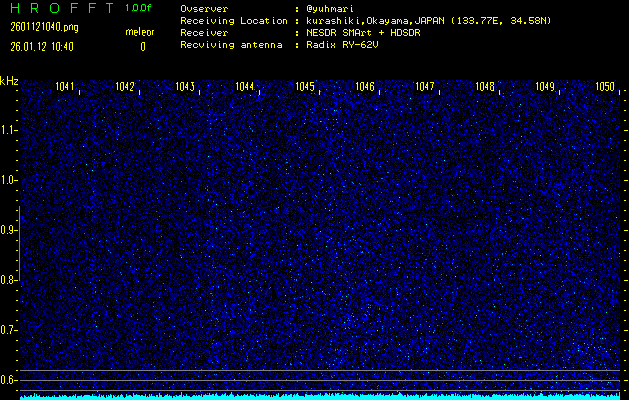Click the 1048 time axis label
The width and height of the screenshot is (629, 400).
click(x=485, y=86)
